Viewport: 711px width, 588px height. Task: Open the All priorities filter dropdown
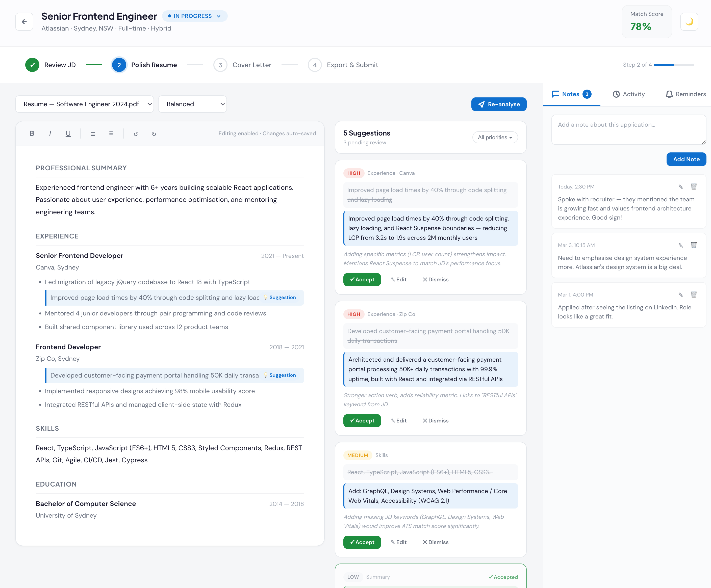click(495, 137)
